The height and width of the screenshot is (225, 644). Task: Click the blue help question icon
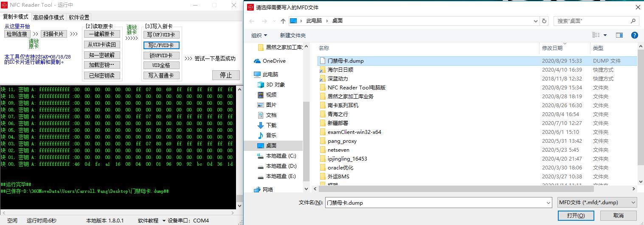click(x=635, y=35)
